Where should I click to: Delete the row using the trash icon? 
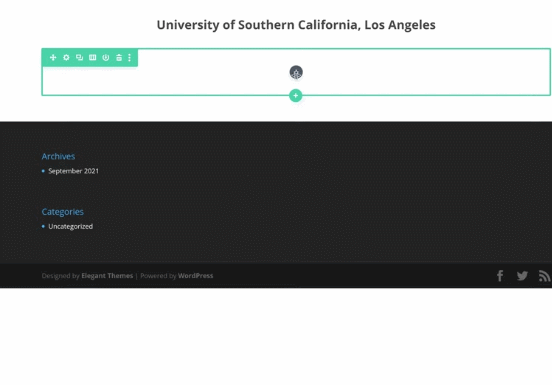point(119,57)
